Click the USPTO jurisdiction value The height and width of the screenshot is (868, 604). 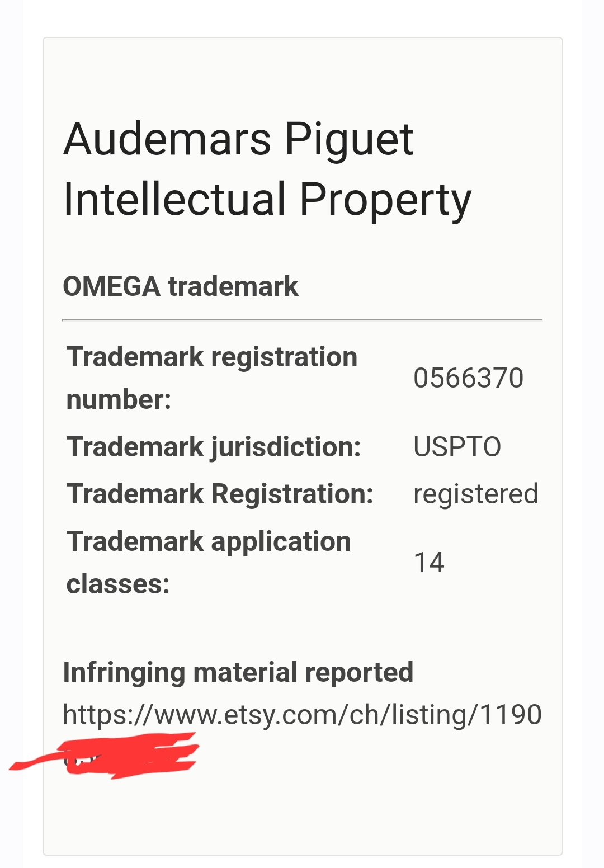[x=457, y=447]
